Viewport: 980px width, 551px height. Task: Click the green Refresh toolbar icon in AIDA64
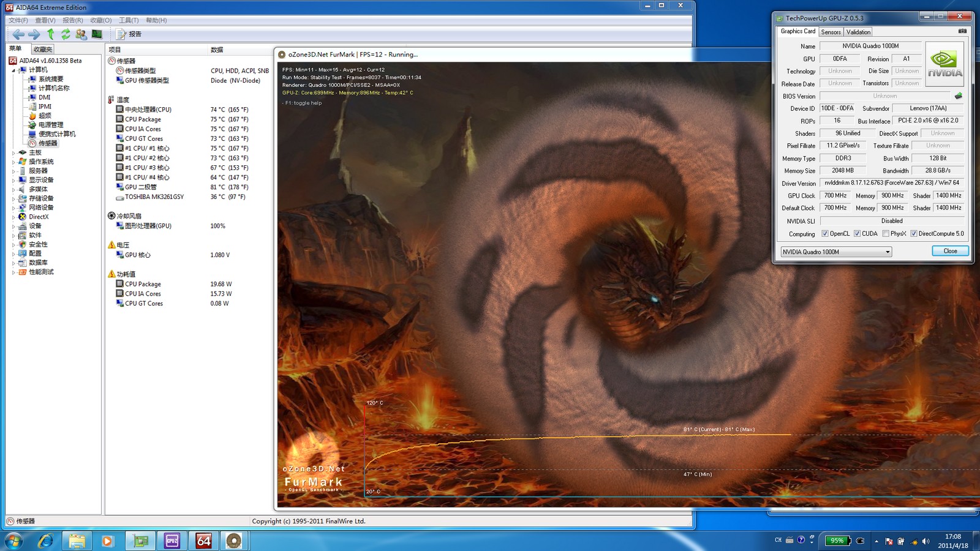(x=66, y=34)
